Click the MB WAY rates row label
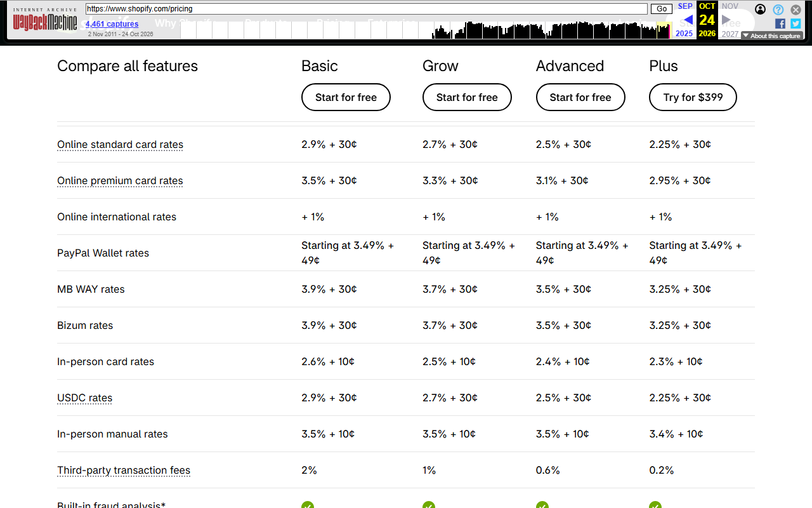This screenshot has width=812, height=508. click(91, 290)
